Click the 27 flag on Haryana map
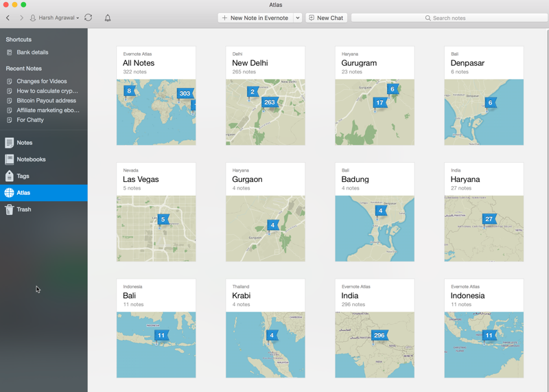Viewport: 549px width, 392px height. [489, 219]
